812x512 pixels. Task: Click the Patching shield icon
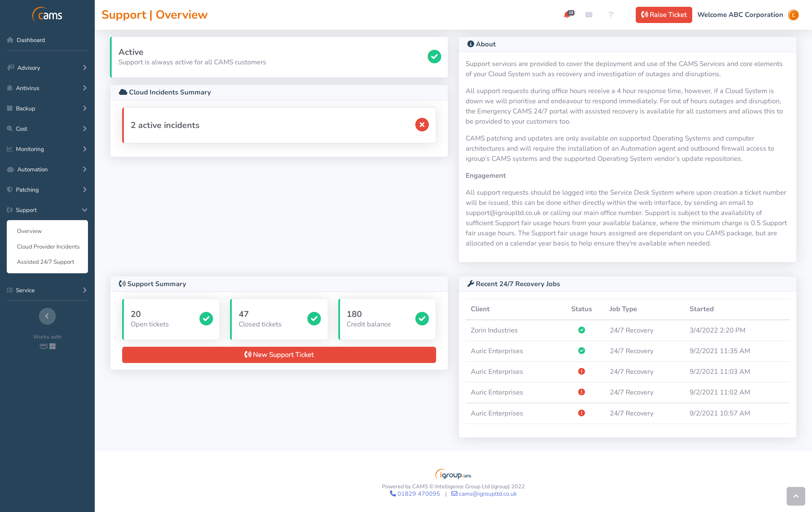click(x=10, y=190)
